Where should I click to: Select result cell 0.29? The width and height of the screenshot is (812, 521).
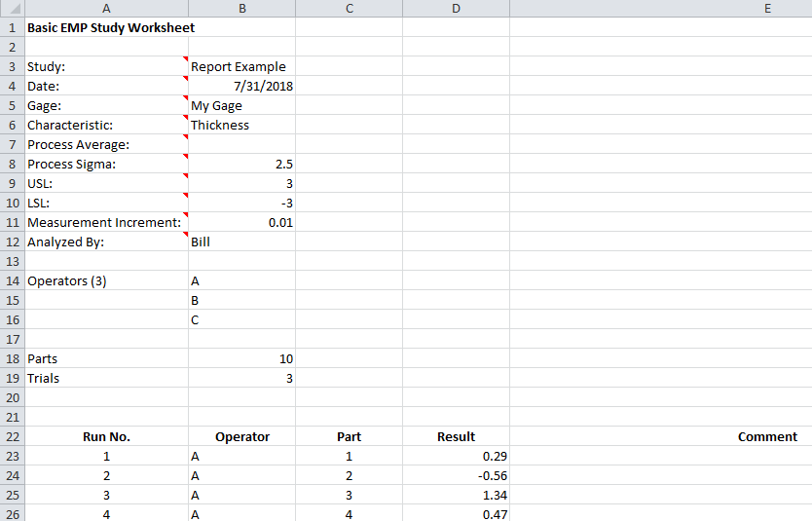tap(457, 457)
